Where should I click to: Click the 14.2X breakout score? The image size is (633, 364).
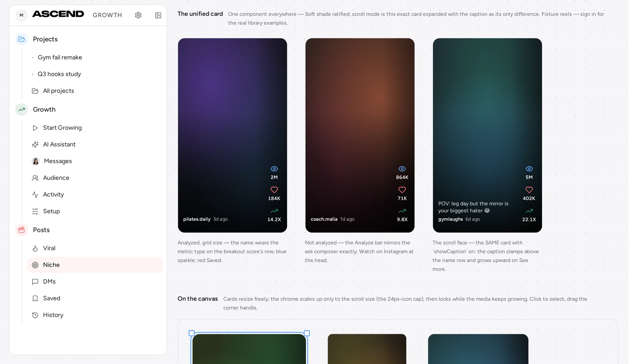274,219
